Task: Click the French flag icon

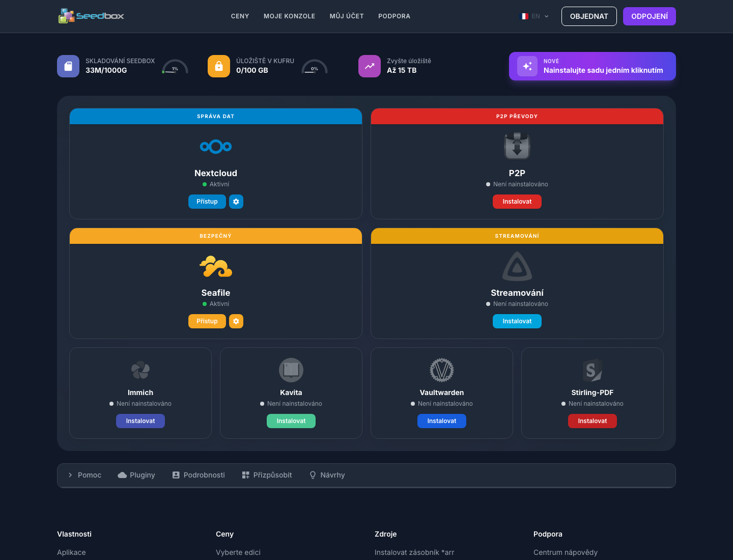Action: (x=524, y=16)
